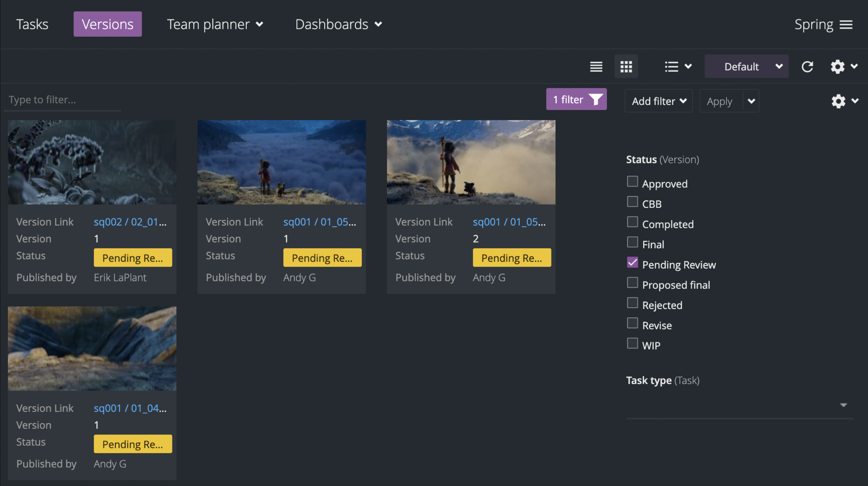Image resolution: width=868 pixels, height=486 pixels.
Task: Open the top-right settings gear menu
Action: click(x=838, y=66)
